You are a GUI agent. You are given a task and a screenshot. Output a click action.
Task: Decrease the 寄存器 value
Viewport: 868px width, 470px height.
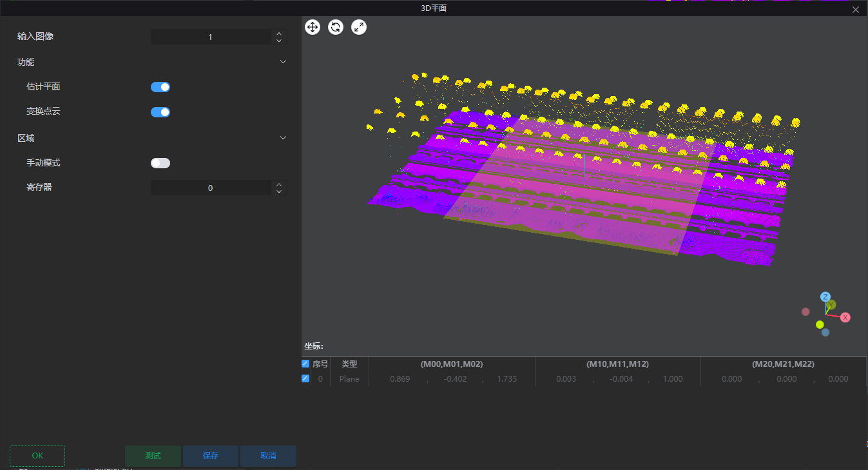pos(279,191)
